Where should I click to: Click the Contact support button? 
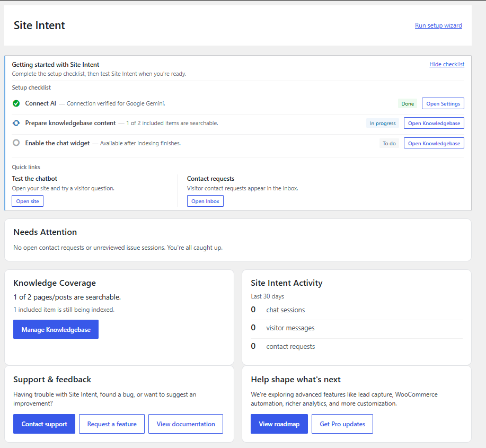(x=45, y=424)
